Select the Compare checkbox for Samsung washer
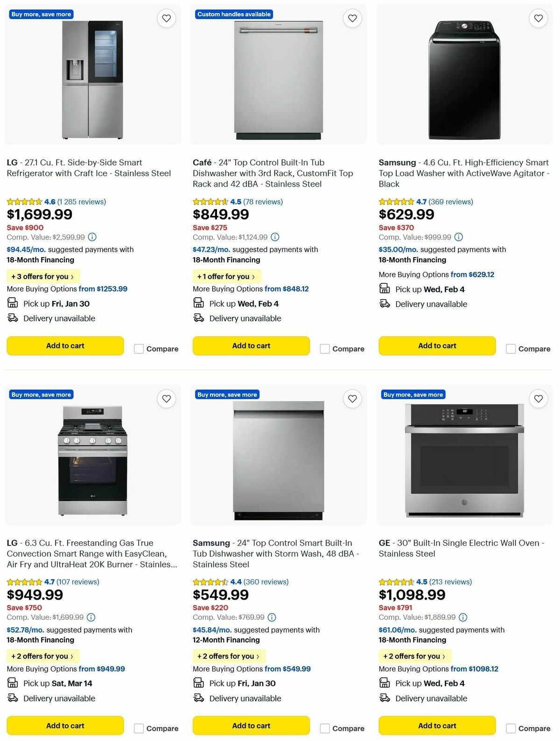The width and height of the screenshot is (560, 741). tap(511, 349)
